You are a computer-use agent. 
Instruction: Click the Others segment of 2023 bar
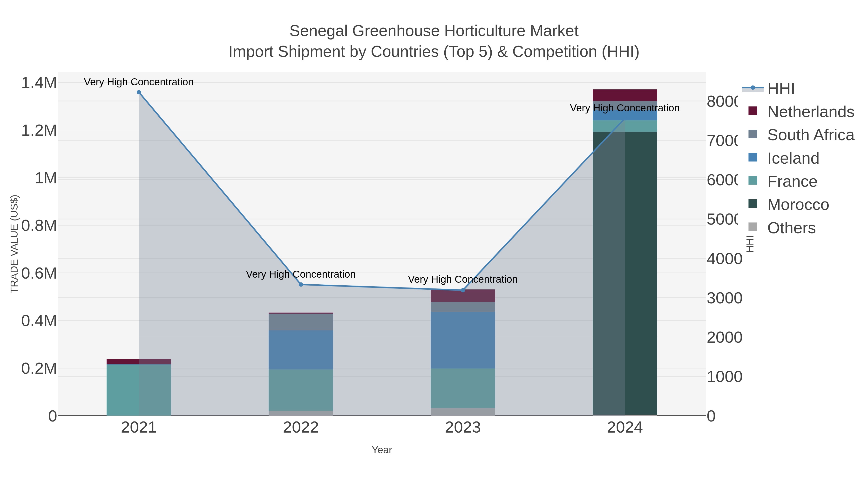pos(463,412)
